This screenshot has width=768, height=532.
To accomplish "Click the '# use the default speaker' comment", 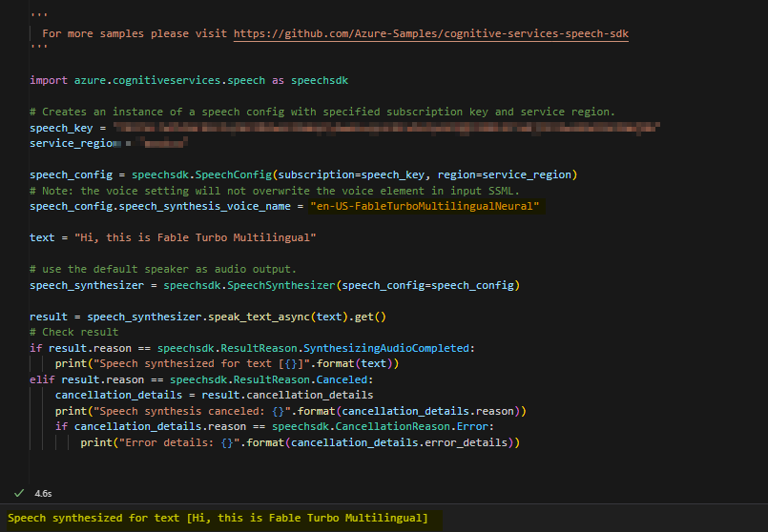I will 162,269.
